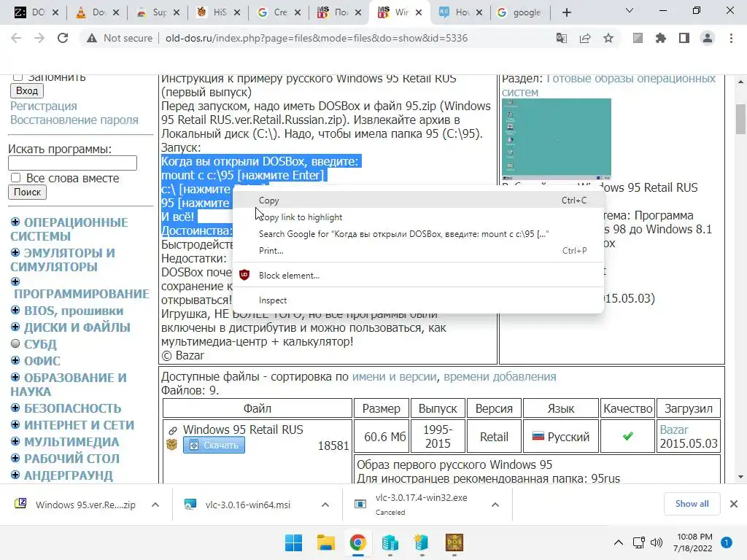Open a new tab with the plus button
This screenshot has width=747, height=560.
[566, 12]
